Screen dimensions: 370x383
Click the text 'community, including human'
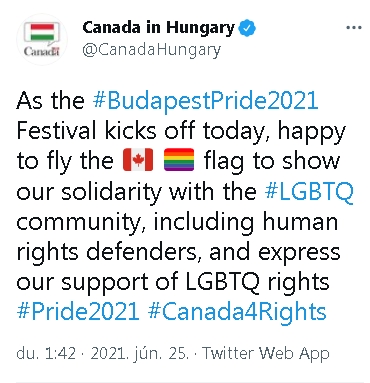click(177, 222)
